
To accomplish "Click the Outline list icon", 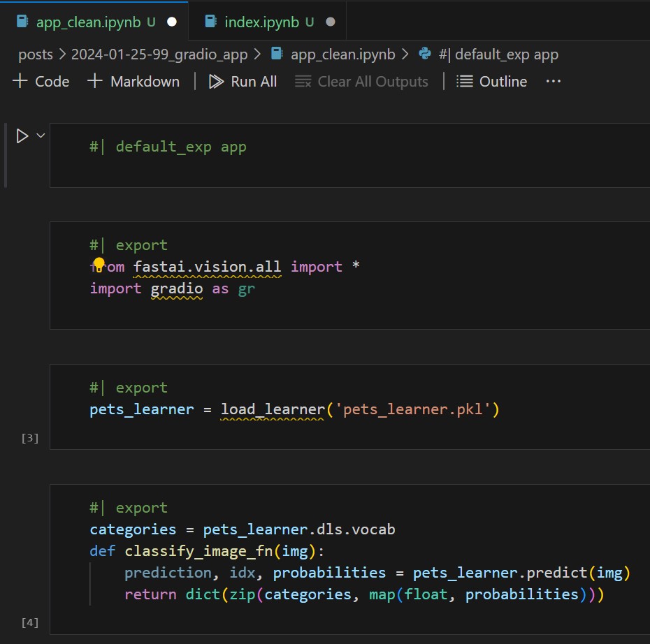I will coord(464,81).
